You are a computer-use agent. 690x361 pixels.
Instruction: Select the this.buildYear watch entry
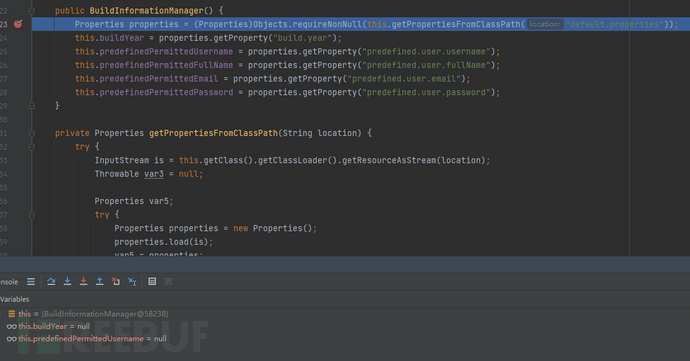pyautogui.click(x=48, y=326)
